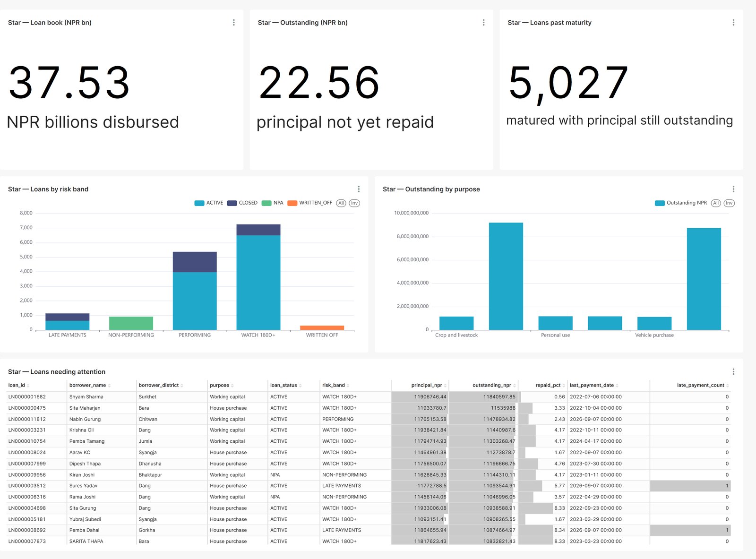Viewport: 756px width, 559px height.
Task: Click outstanding_npr column sort icon
Action: pos(515,386)
